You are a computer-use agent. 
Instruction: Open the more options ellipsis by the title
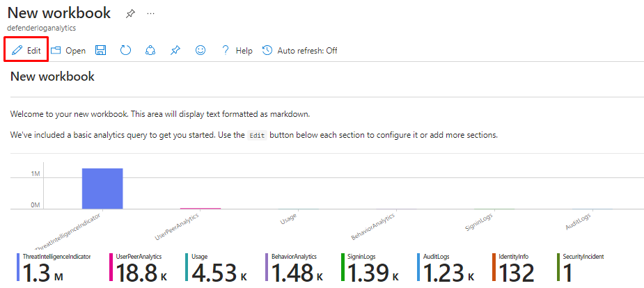coord(151,13)
